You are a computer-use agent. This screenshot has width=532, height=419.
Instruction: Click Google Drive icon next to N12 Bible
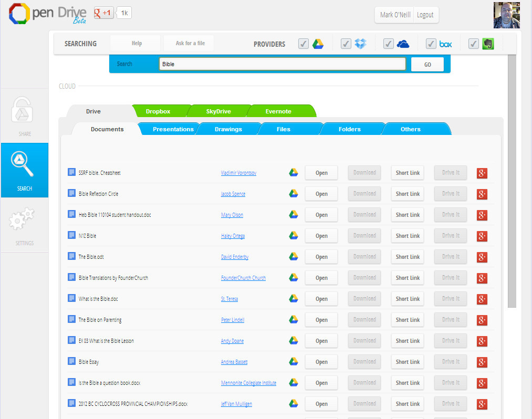294,235
